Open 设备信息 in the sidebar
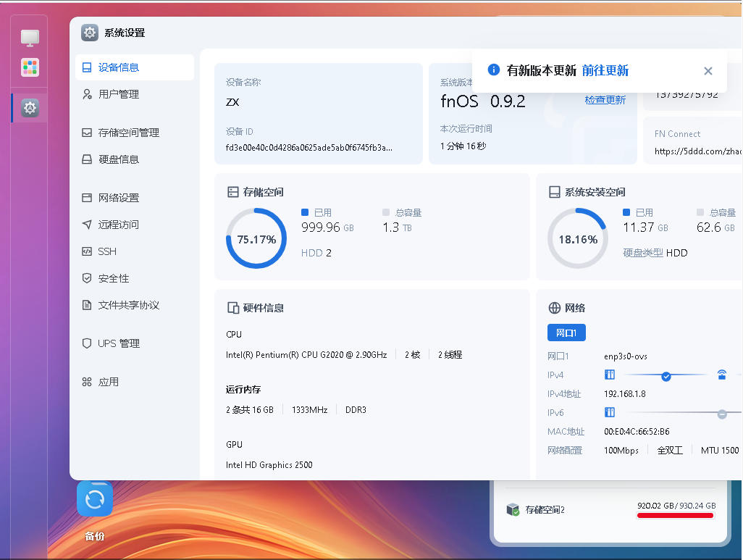This screenshot has width=743, height=560. [x=135, y=67]
